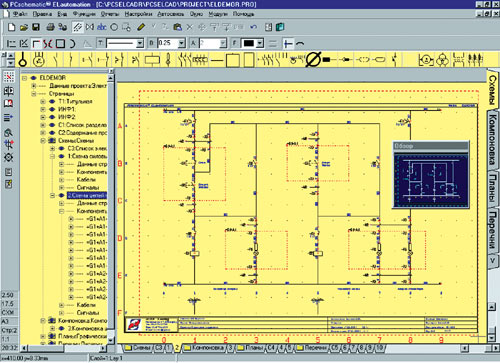Collapse the ELDEMOR root tree node
The width and height of the screenshot is (500, 363).
[24, 78]
